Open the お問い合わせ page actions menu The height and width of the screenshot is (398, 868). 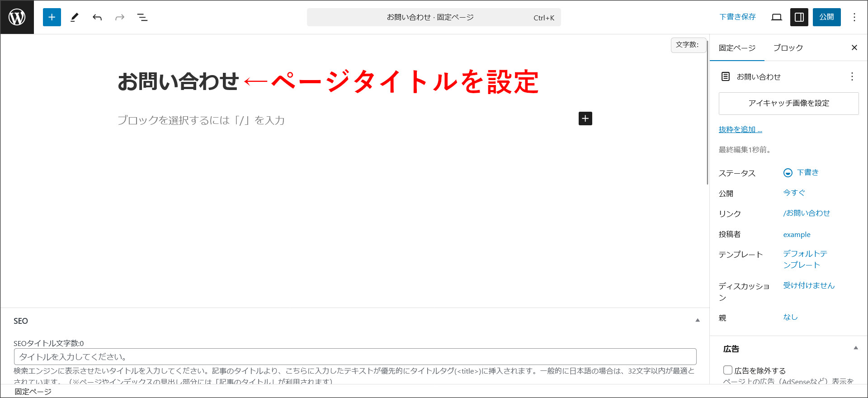[x=852, y=76]
